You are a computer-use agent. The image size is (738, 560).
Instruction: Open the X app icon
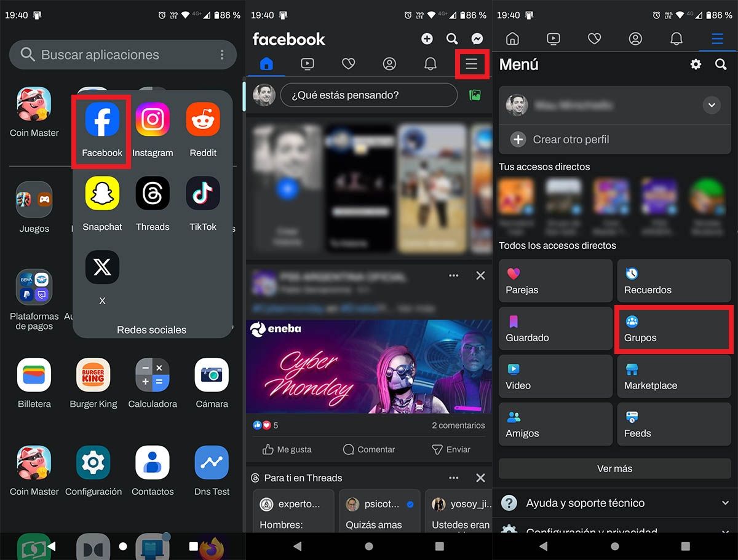coord(102,267)
